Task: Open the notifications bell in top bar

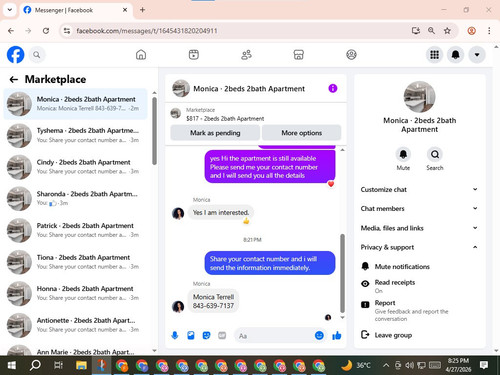Action: [456, 55]
